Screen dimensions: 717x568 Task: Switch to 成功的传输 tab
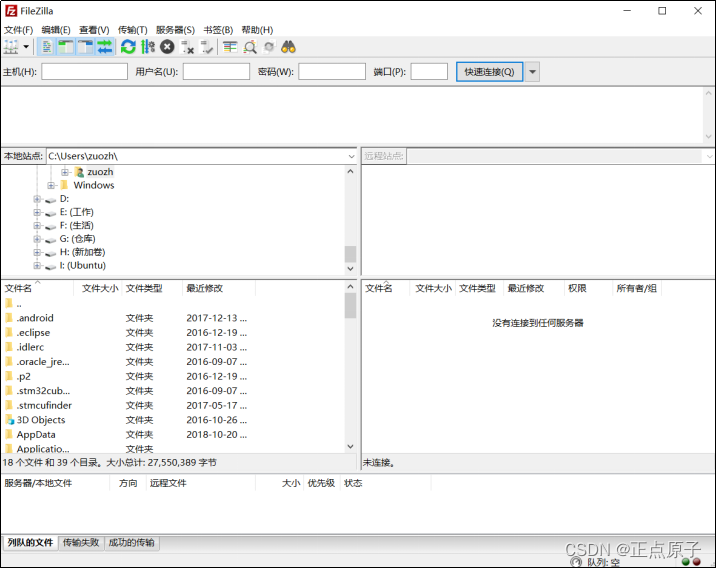[x=132, y=543]
